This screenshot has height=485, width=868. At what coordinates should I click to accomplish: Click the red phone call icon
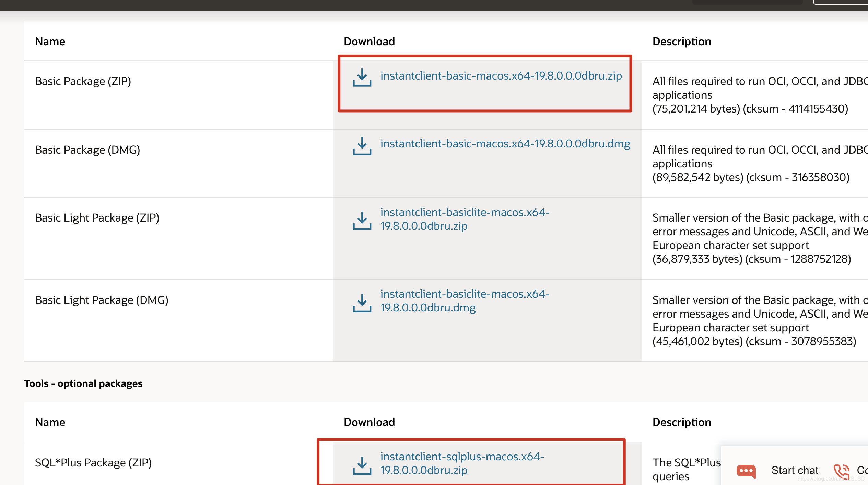click(841, 472)
